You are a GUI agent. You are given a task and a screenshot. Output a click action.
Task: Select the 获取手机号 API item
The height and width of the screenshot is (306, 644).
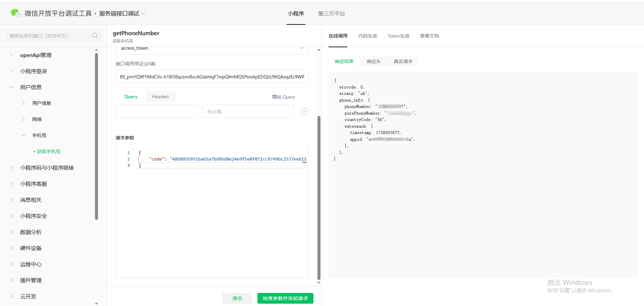click(48, 151)
